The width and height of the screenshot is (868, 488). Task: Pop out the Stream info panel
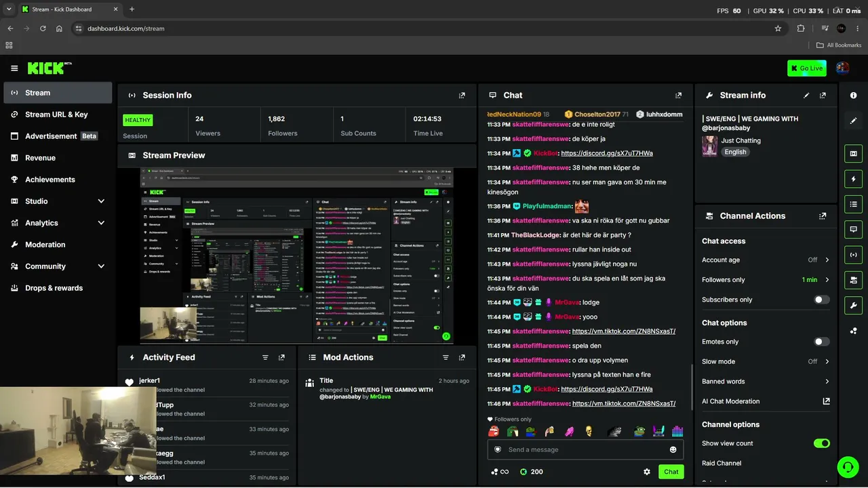click(823, 96)
